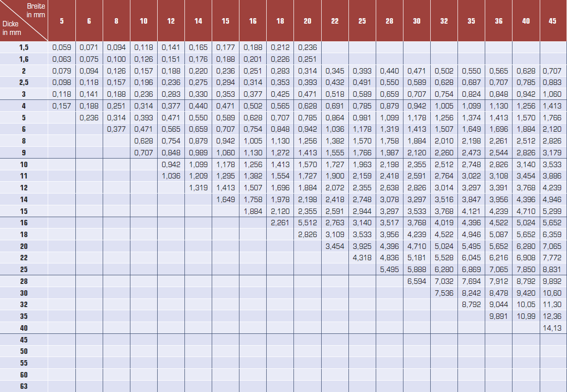Click the cell reading 4,318
Viewport: 567px width, 392px height.
coord(362,258)
